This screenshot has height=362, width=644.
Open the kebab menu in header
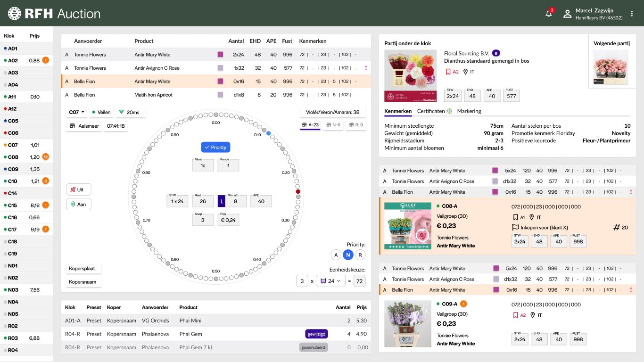point(632,14)
